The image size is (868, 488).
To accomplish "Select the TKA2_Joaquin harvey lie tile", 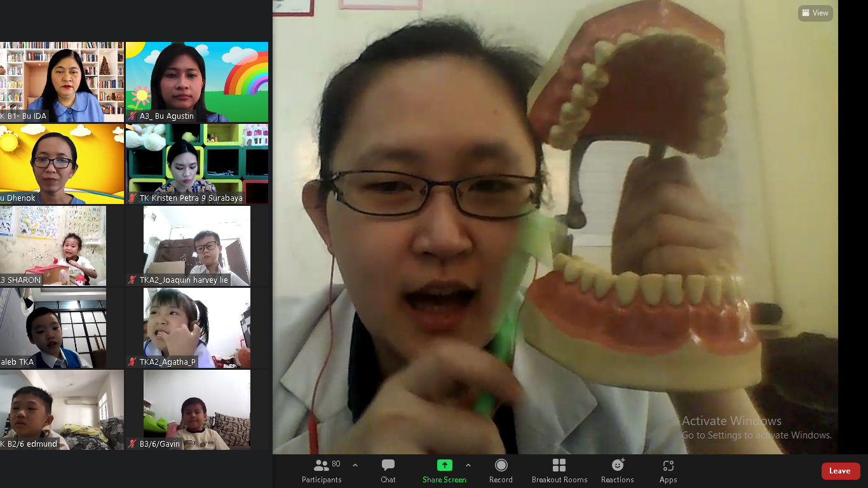I will coord(197,246).
